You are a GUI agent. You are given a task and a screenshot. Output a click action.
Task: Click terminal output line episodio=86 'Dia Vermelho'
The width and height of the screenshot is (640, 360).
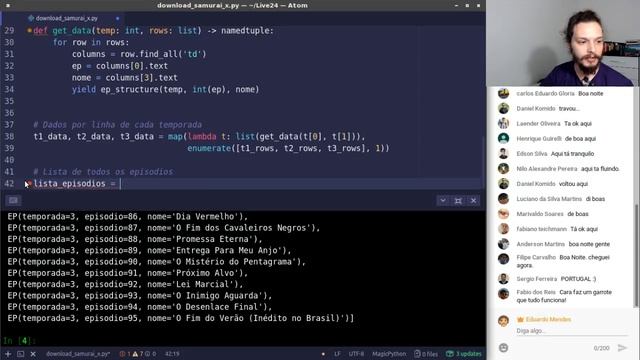(x=128, y=217)
